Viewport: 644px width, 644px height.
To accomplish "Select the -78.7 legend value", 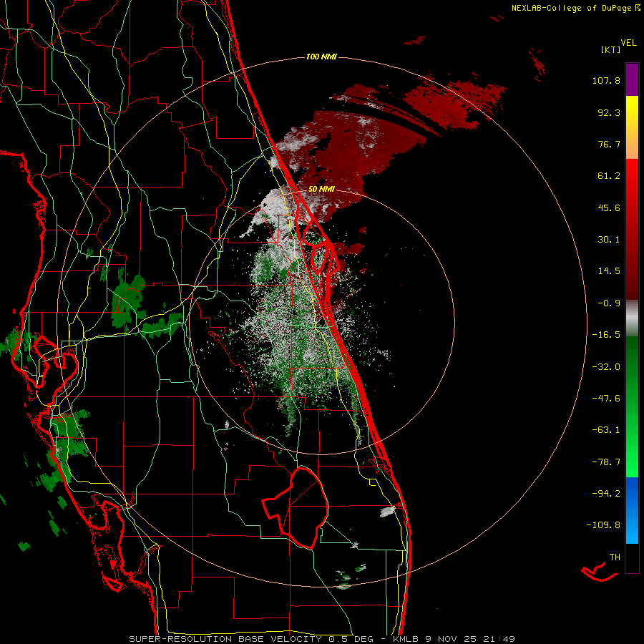I will pos(606,462).
